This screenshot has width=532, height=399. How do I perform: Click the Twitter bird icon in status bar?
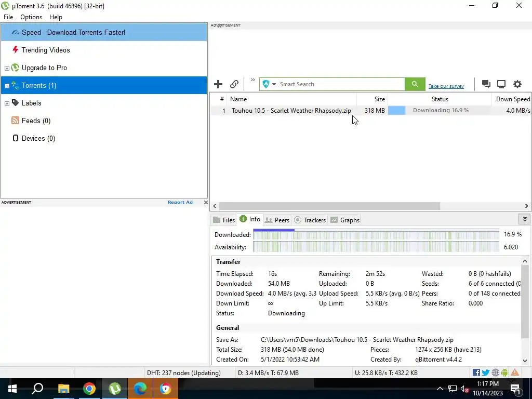pos(486,373)
